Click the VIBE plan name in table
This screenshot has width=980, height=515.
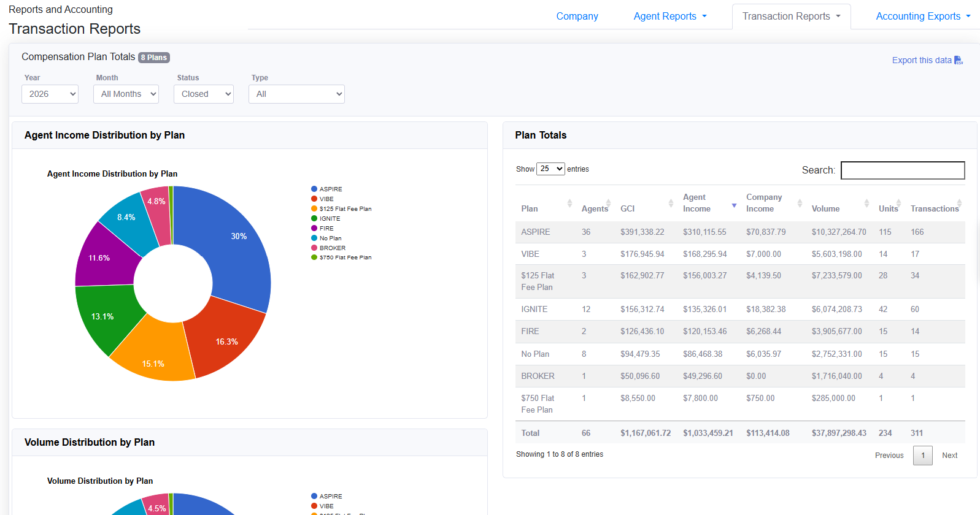point(530,254)
